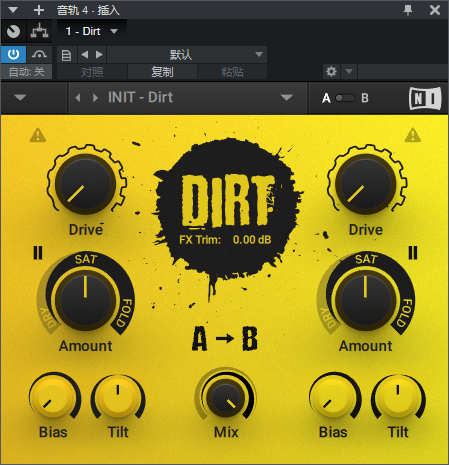Click the 复制 copy button
This screenshot has height=465, width=449.
pyautogui.click(x=162, y=72)
